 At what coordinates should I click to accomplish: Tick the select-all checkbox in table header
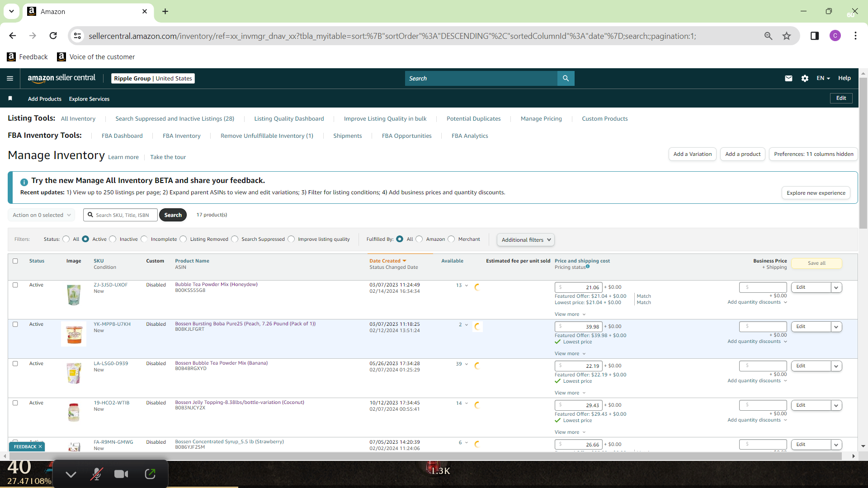[x=15, y=261]
